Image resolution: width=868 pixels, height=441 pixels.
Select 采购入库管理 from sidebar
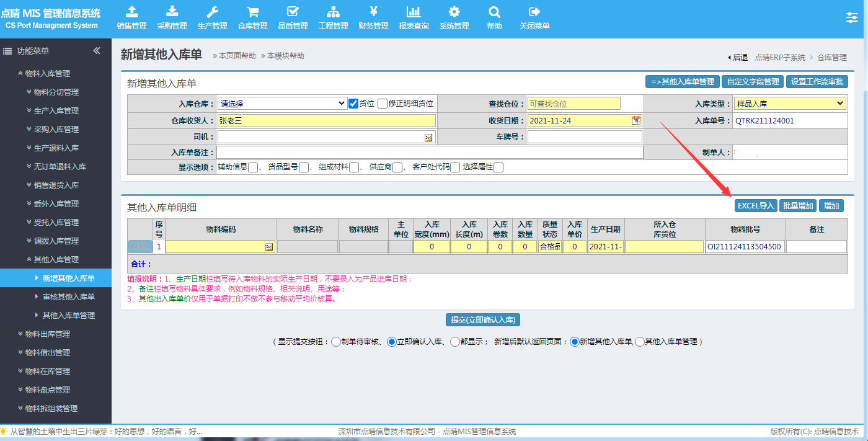click(x=56, y=129)
